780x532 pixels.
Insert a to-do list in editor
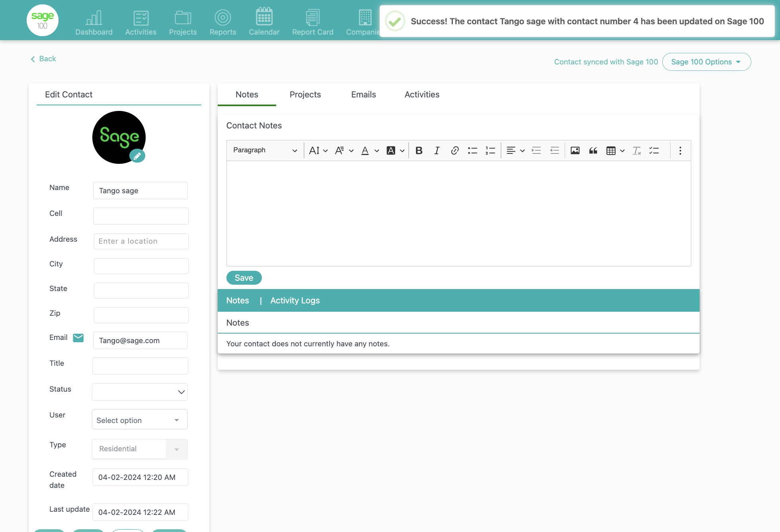coord(654,150)
